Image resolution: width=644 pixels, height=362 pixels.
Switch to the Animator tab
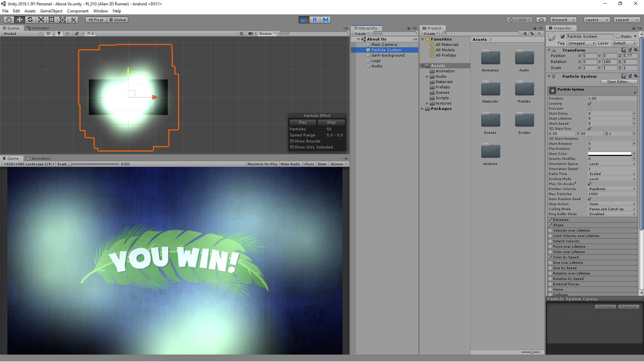tap(38, 28)
